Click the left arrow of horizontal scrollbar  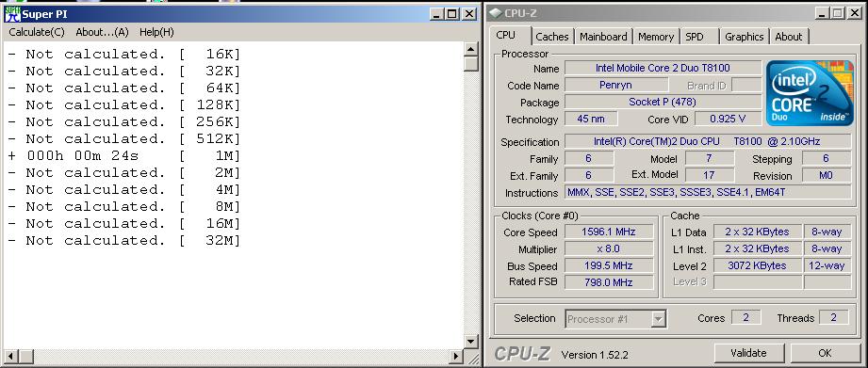10,357
